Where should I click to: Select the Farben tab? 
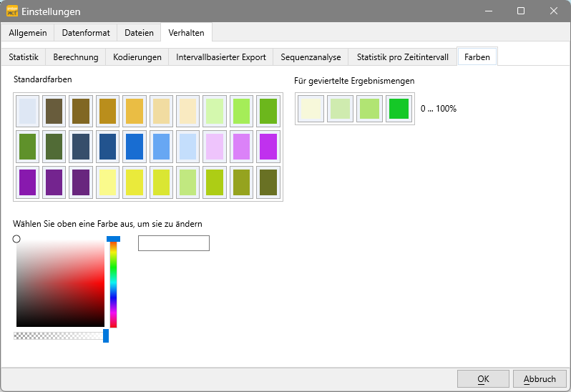point(477,57)
